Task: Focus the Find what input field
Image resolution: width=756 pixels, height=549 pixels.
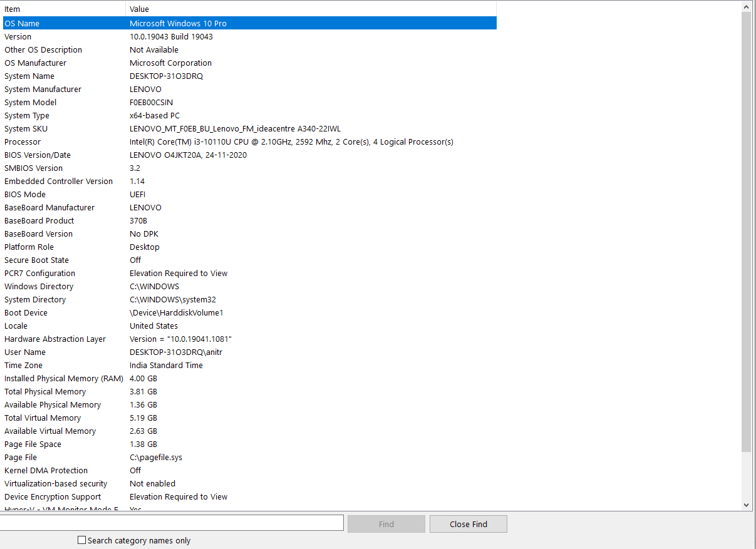Action: click(x=172, y=523)
